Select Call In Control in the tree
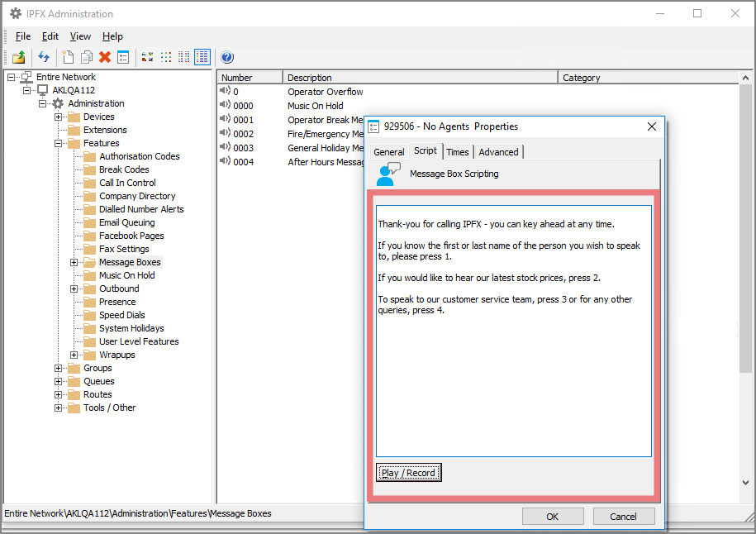This screenshot has width=756, height=534. point(127,183)
